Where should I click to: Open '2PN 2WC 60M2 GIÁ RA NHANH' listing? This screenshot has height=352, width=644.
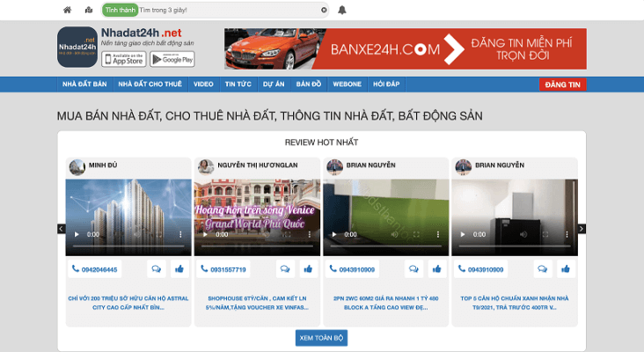[x=386, y=303]
